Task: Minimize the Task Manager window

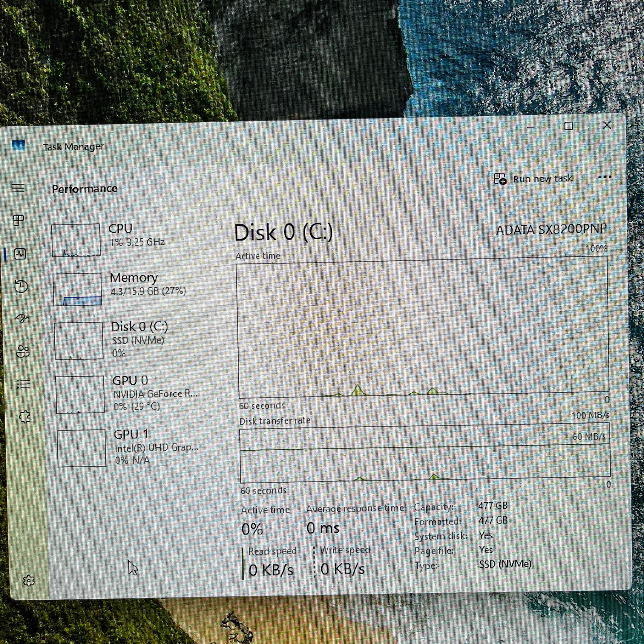Action: 531,127
